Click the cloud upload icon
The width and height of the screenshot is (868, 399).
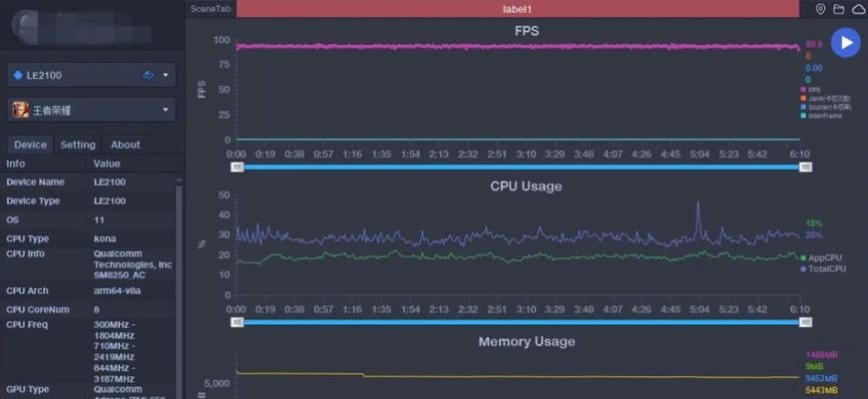click(859, 9)
